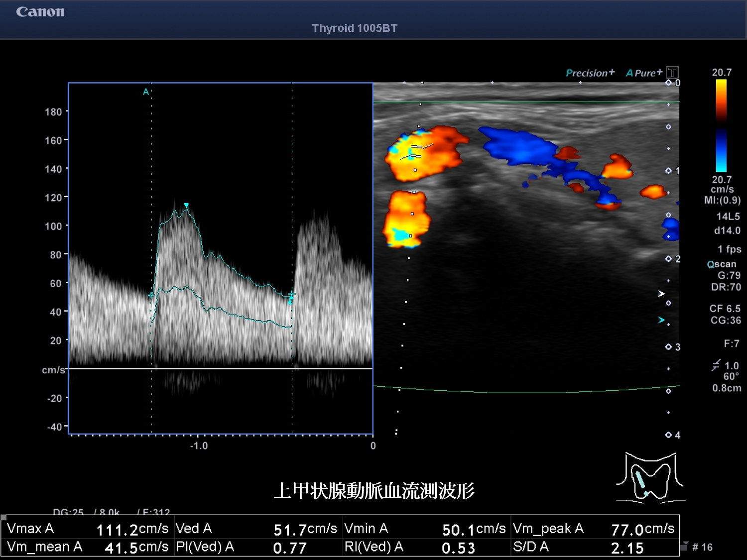The width and height of the screenshot is (747, 560).
Task: Select the RI(Ved) A measurement value
Action: [458, 548]
